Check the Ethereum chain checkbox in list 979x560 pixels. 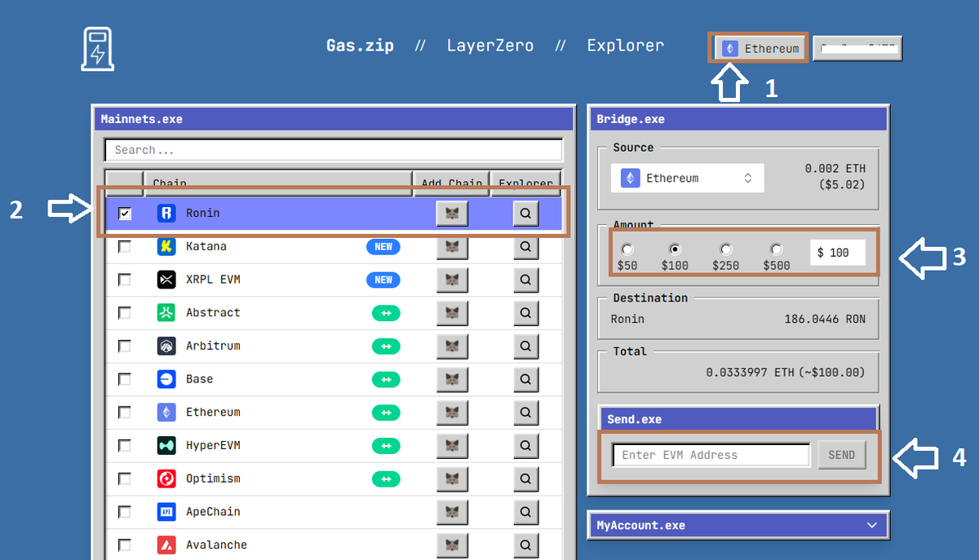[125, 412]
